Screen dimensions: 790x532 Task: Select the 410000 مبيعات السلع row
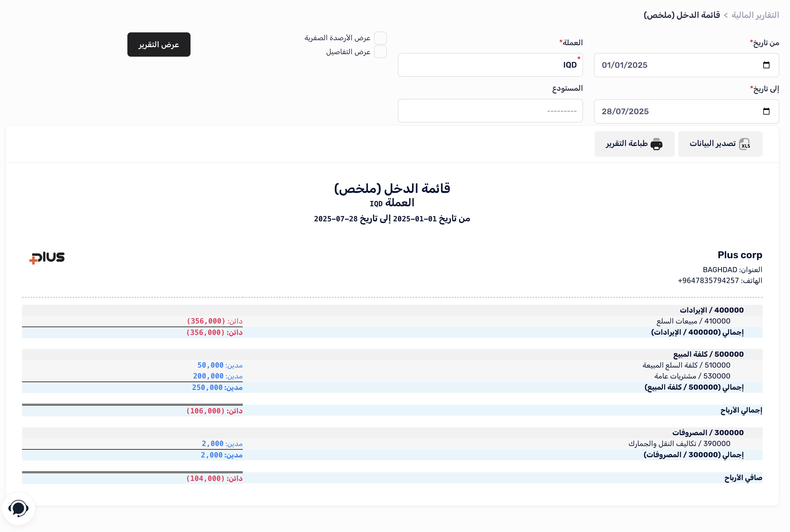coord(693,321)
